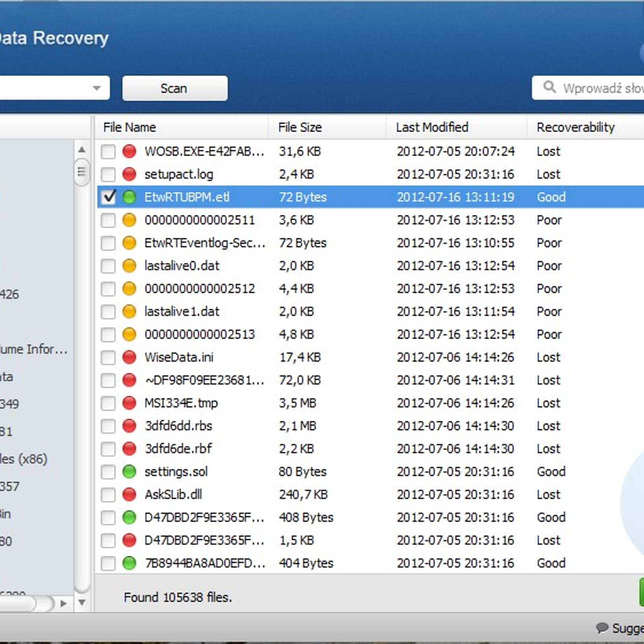Click orange status icon of lastalive0.dat

click(x=129, y=266)
